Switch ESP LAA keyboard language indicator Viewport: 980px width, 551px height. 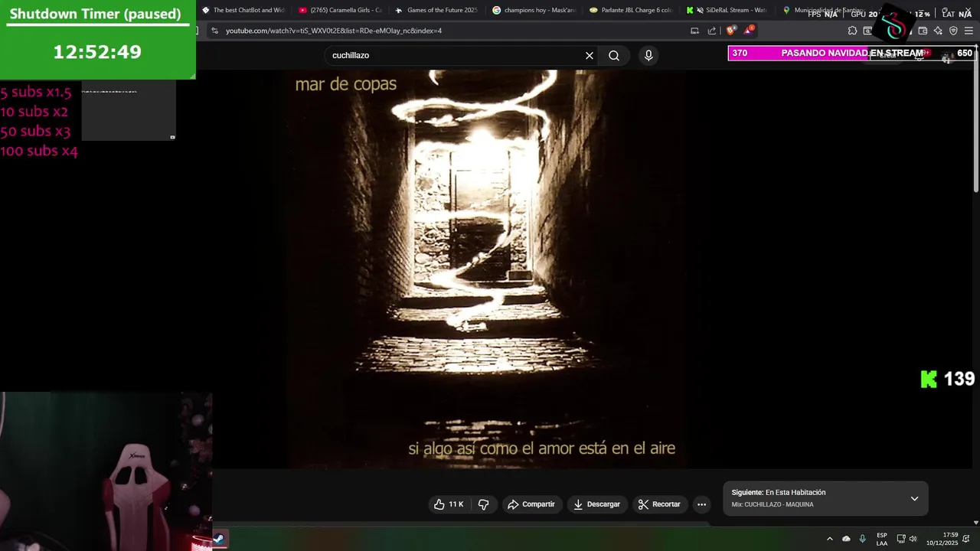(882, 539)
